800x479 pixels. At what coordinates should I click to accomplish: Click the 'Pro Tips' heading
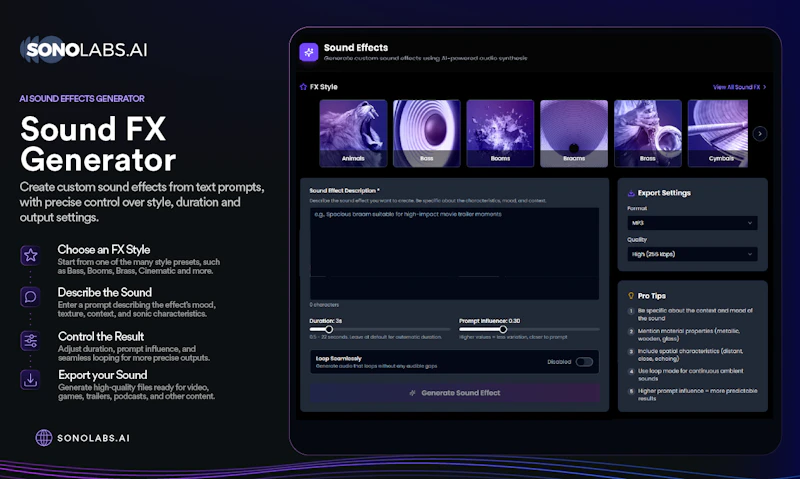click(652, 296)
